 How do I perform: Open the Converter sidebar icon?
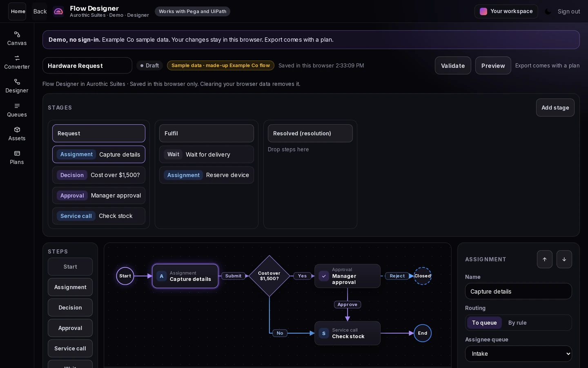point(17,58)
